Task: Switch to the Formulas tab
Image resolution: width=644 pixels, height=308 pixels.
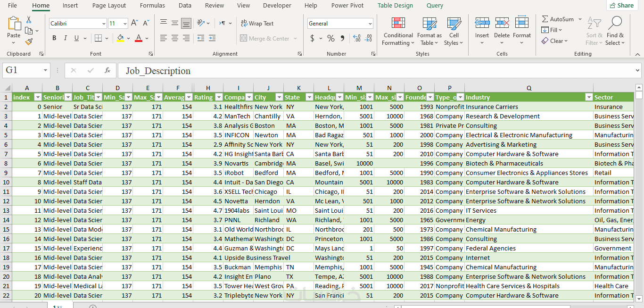Action: pyautogui.click(x=152, y=6)
